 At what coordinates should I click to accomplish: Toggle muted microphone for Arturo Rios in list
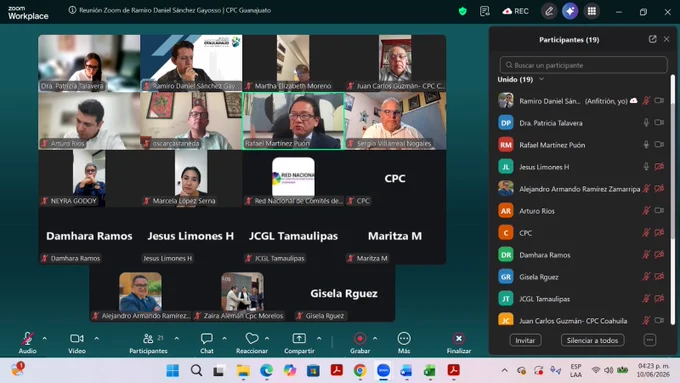tap(646, 210)
